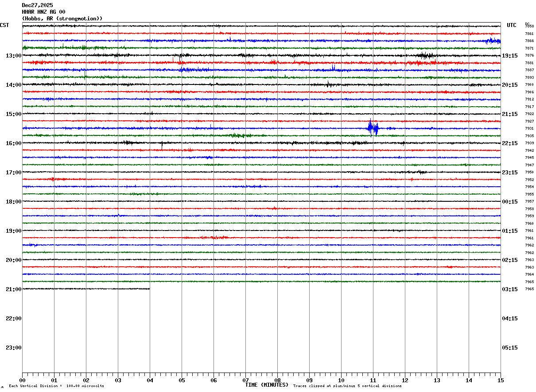Click the Hobbs, AR (strongmotion) label
The image size is (536, 392).
click(62, 19)
